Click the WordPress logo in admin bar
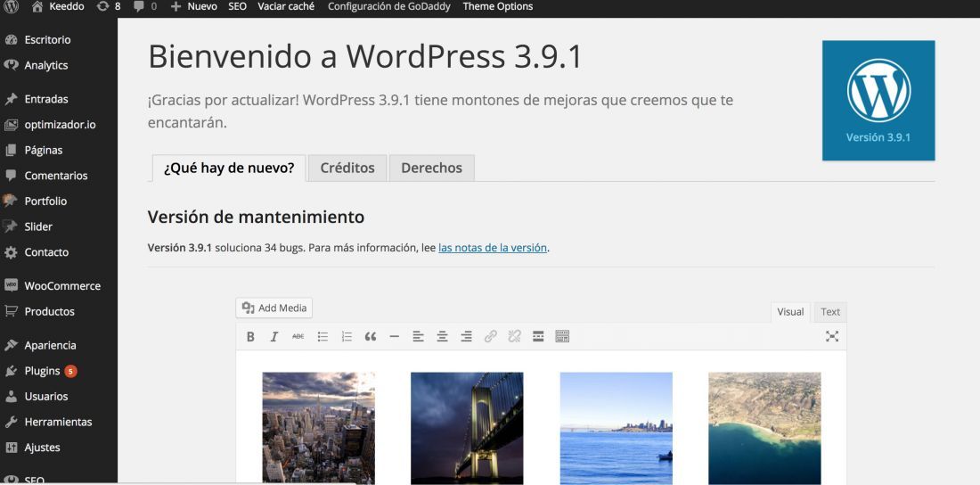 [x=11, y=6]
